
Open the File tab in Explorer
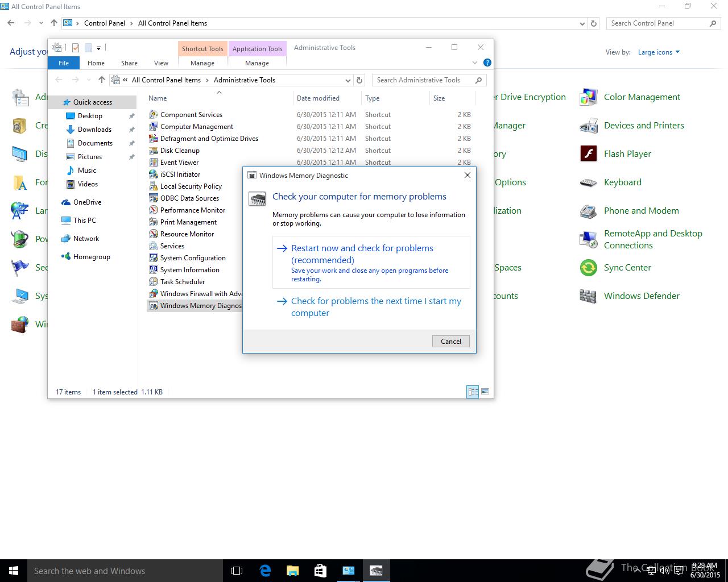[64, 63]
